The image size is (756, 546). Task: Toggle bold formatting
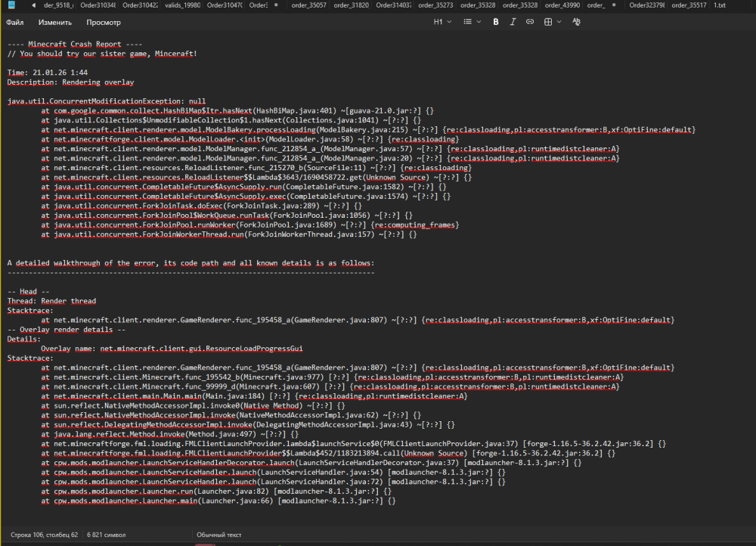(x=496, y=22)
